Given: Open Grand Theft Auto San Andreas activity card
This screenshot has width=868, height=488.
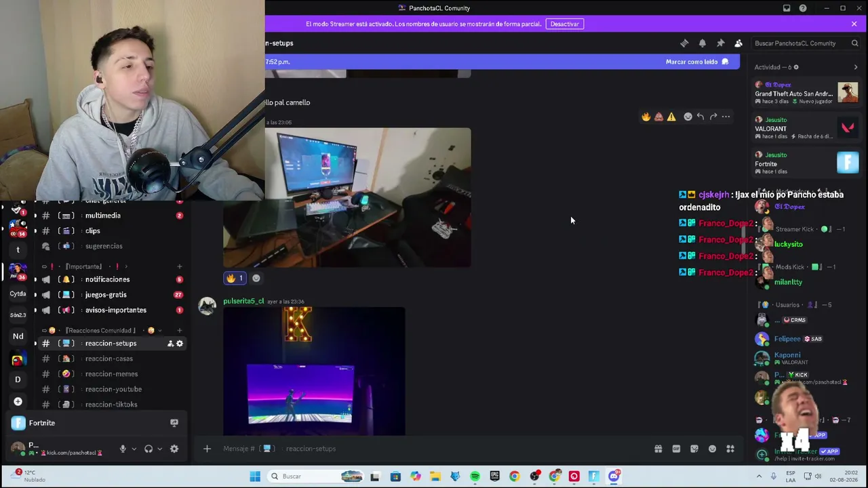Looking at the screenshot, I should tap(807, 93).
